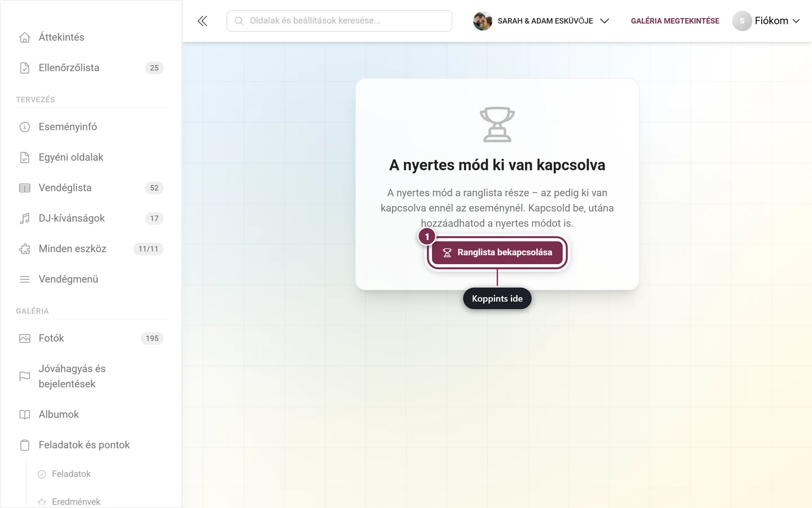Click the Jóváhagyás és bejelentések label
The width and height of the screenshot is (812, 508).
pyautogui.click(x=72, y=376)
